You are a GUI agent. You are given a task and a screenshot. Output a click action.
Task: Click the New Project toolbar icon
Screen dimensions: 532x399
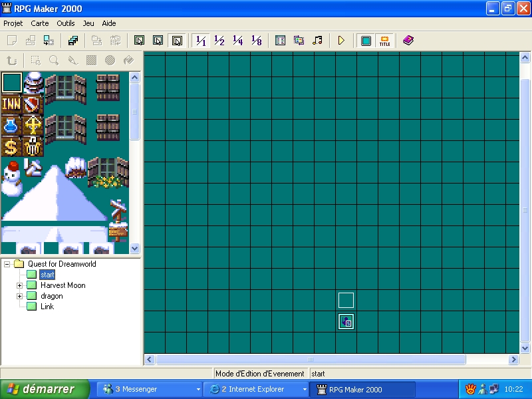click(12, 41)
